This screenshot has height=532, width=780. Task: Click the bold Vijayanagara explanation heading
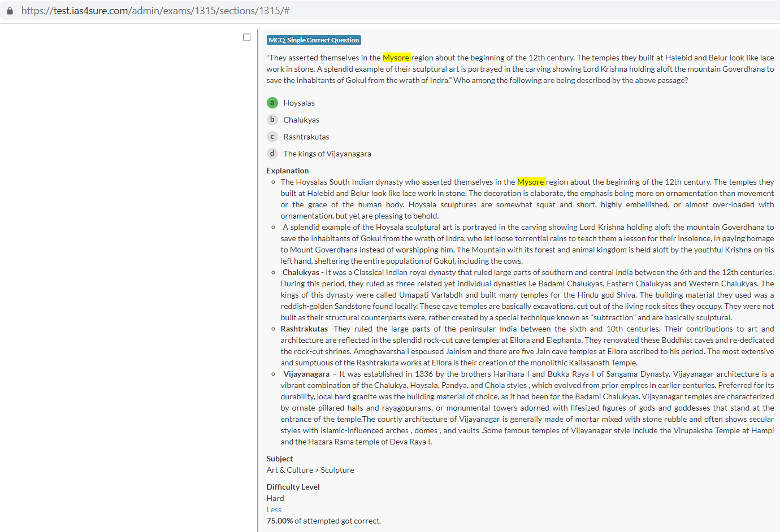pos(306,374)
